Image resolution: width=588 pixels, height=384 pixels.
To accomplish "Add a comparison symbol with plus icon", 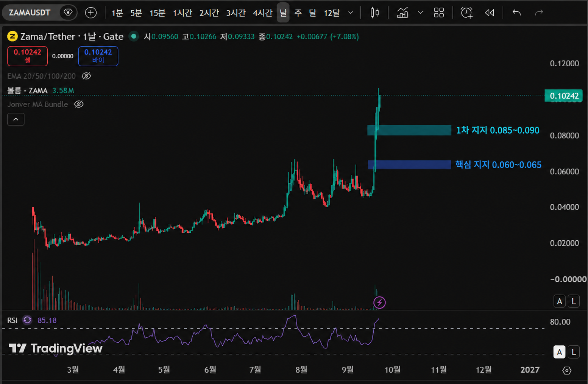I will [x=91, y=13].
